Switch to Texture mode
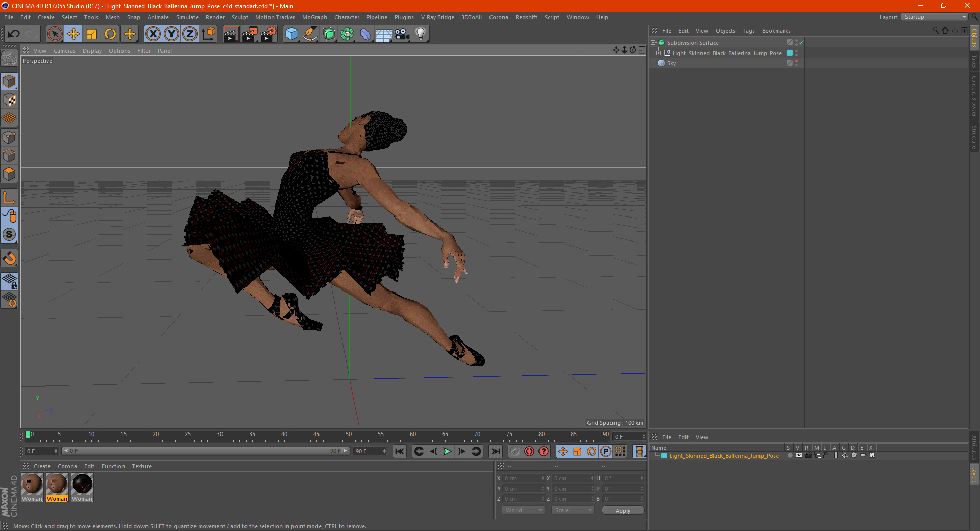Image resolution: width=980 pixels, height=531 pixels. pyautogui.click(x=9, y=100)
